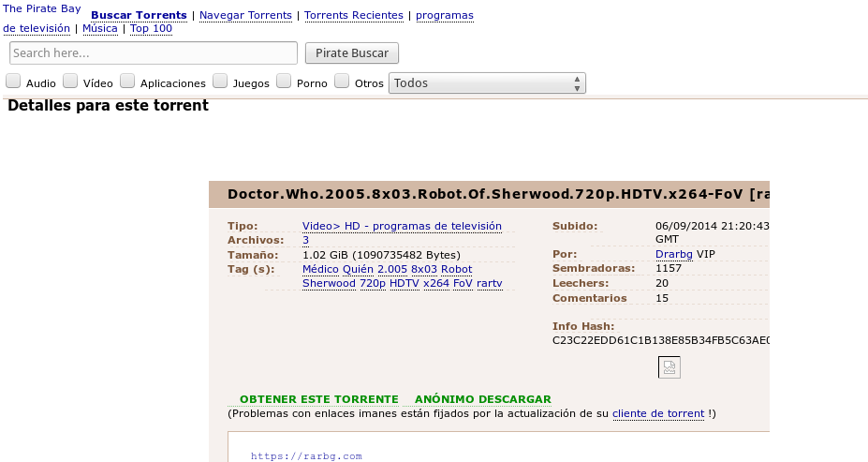Click the Sherwood tag

(329, 284)
